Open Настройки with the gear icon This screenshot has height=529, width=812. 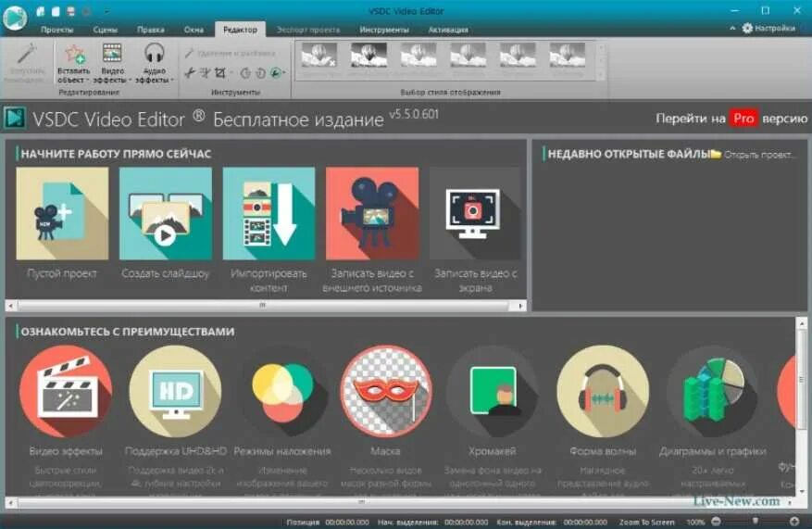pyautogui.click(x=769, y=28)
